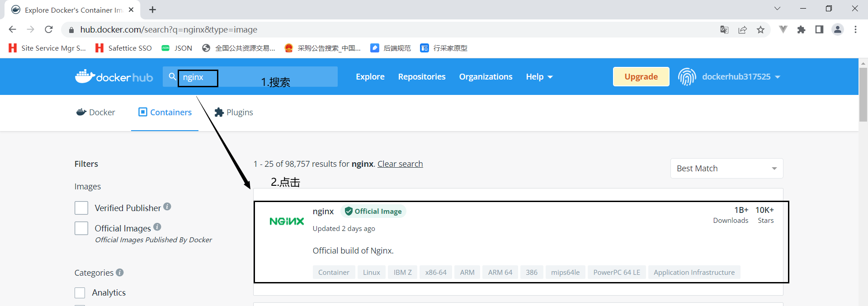
Task: Click the 10K+ Stars count
Action: click(765, 215)
